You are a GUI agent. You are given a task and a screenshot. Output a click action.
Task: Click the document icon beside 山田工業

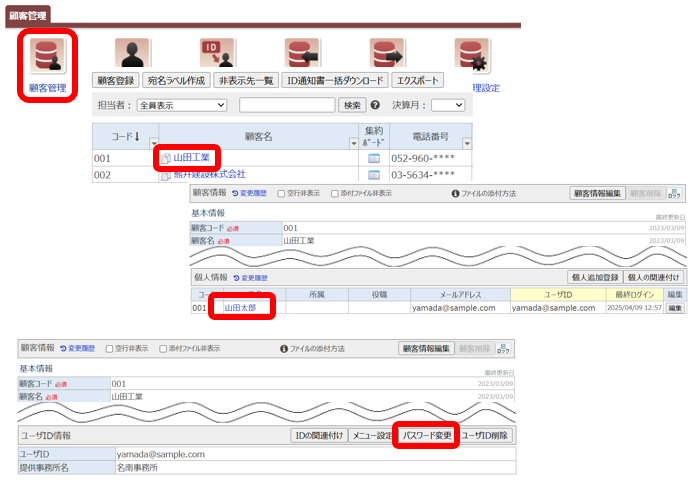click(x=166, y=158)
